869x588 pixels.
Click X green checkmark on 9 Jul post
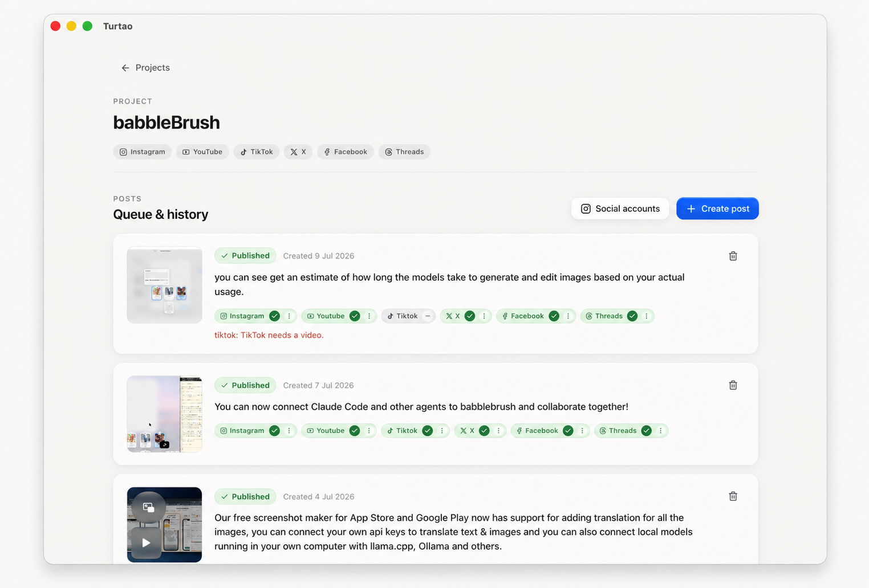tap(470, 316)
